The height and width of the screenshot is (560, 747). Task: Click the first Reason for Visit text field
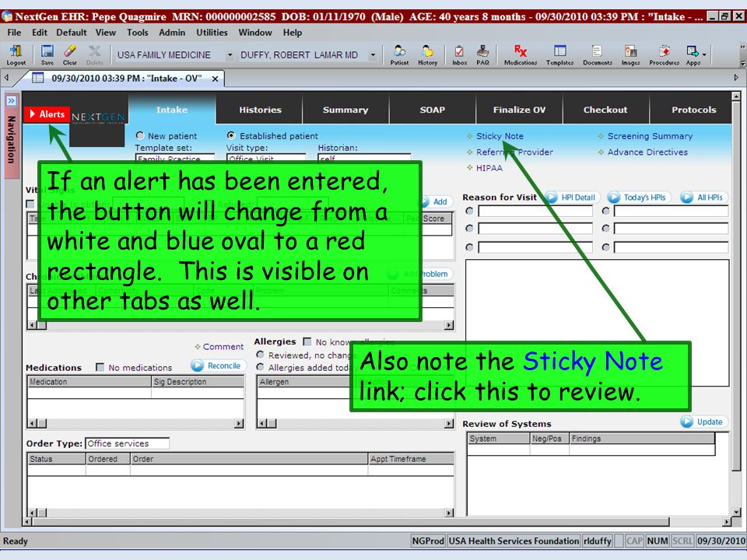(535, 211)
